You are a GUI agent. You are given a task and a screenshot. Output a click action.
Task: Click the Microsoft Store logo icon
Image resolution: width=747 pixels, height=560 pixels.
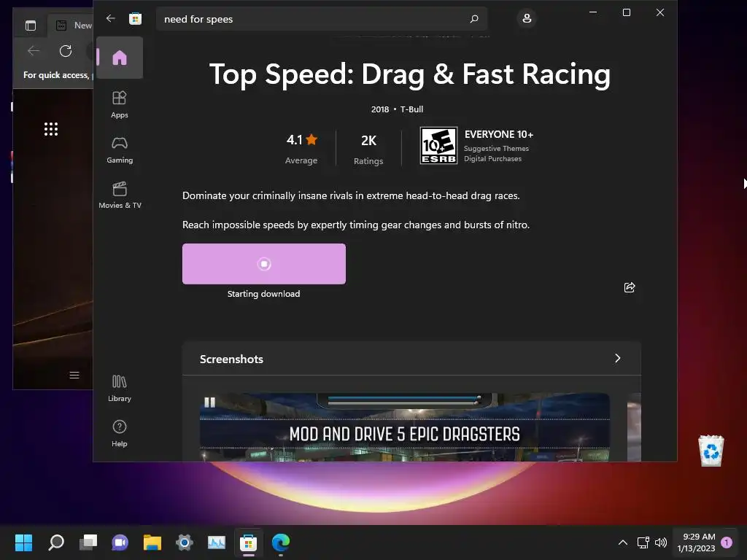(135, 18)
